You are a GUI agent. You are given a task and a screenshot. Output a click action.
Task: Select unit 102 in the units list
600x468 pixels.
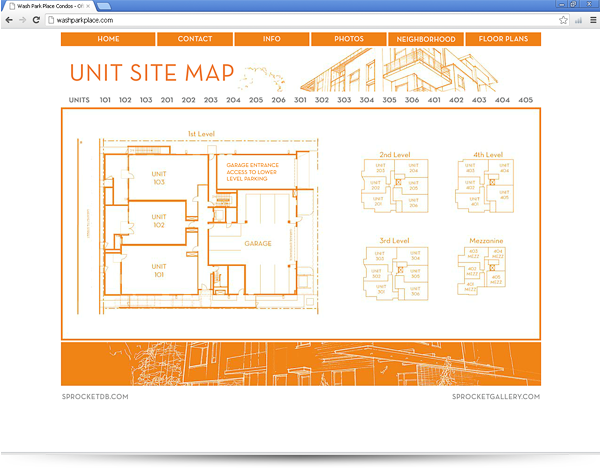(125, 100)
